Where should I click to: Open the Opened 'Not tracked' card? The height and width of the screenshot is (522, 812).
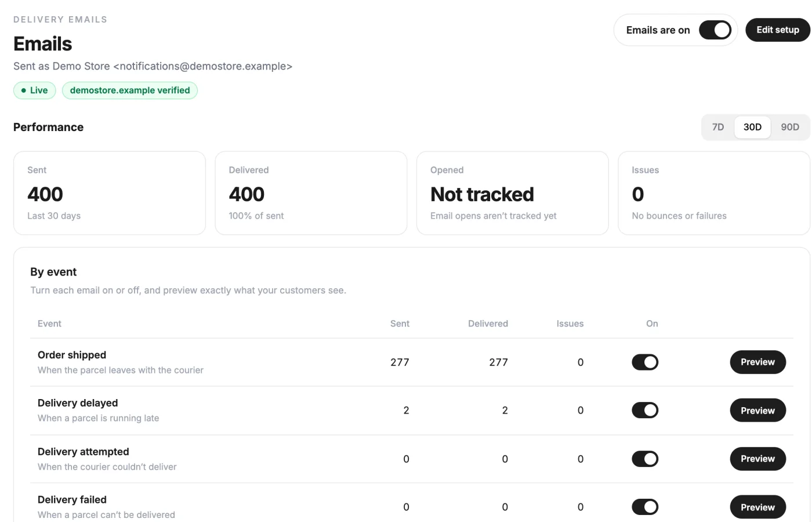[x=513, y=193]
